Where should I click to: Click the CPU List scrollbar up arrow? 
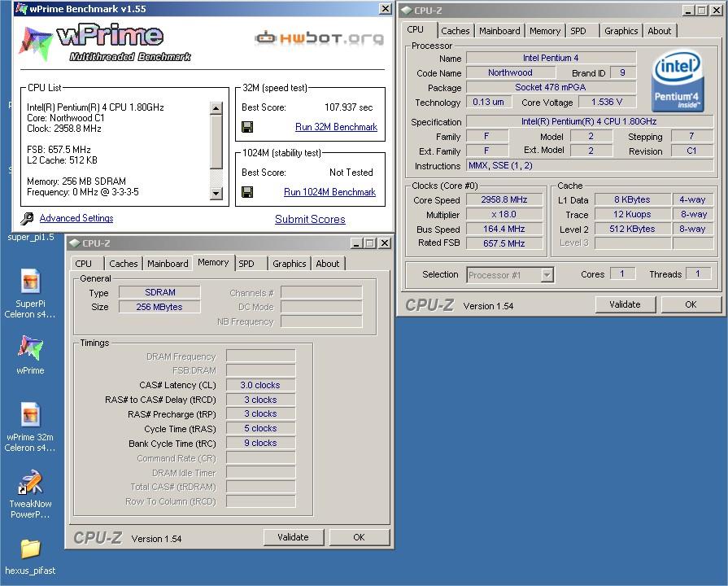point(216,107)
